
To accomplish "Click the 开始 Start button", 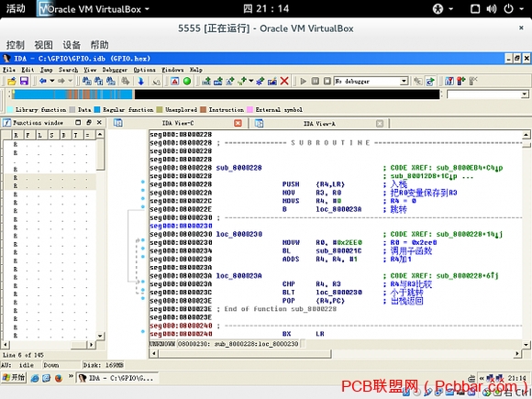I will tap(14, 377).
